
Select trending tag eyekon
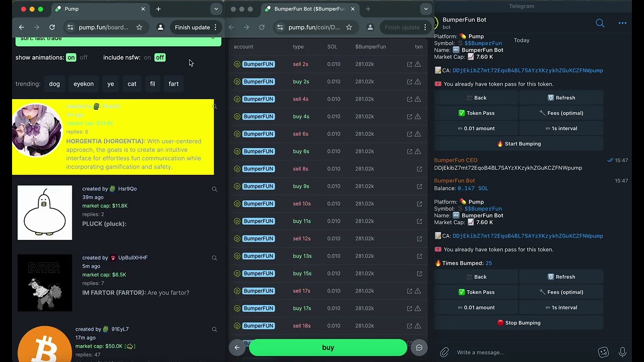click(84, 84)
